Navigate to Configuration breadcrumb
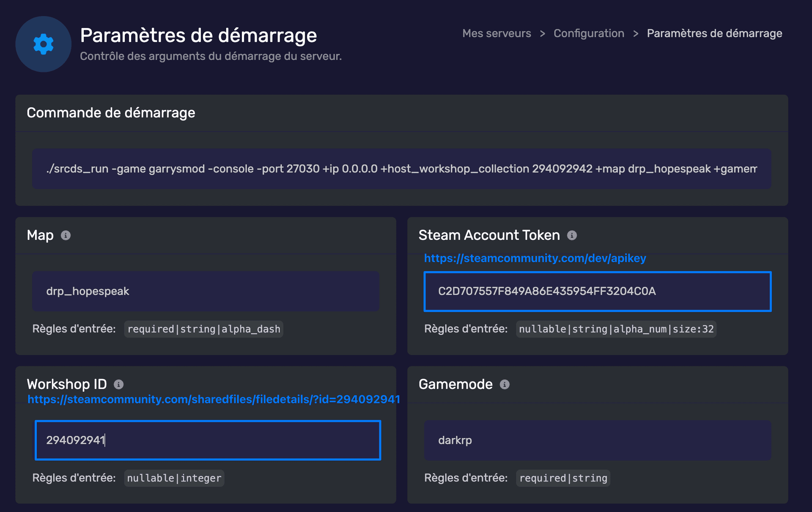The image size is (812, 512). 589,33
